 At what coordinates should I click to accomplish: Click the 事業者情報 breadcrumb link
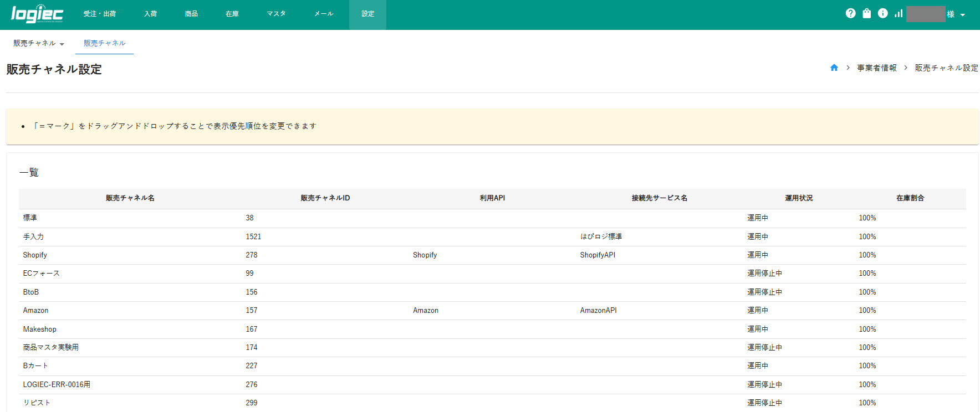(876, 68)
